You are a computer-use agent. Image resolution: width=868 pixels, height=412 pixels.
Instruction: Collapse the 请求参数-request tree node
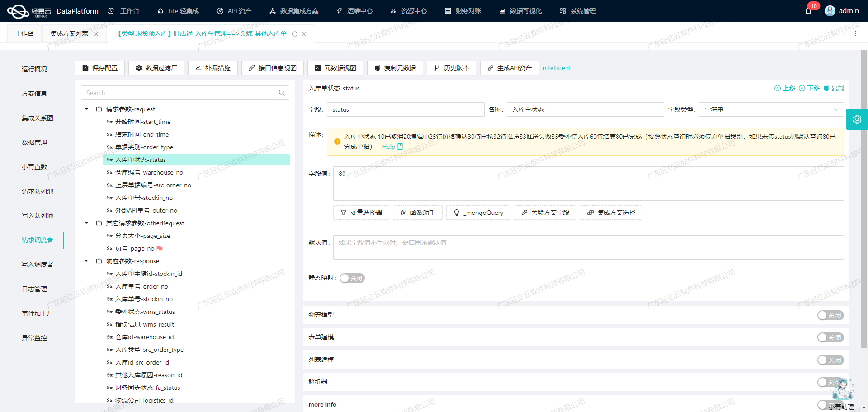(x=86, y=109)
